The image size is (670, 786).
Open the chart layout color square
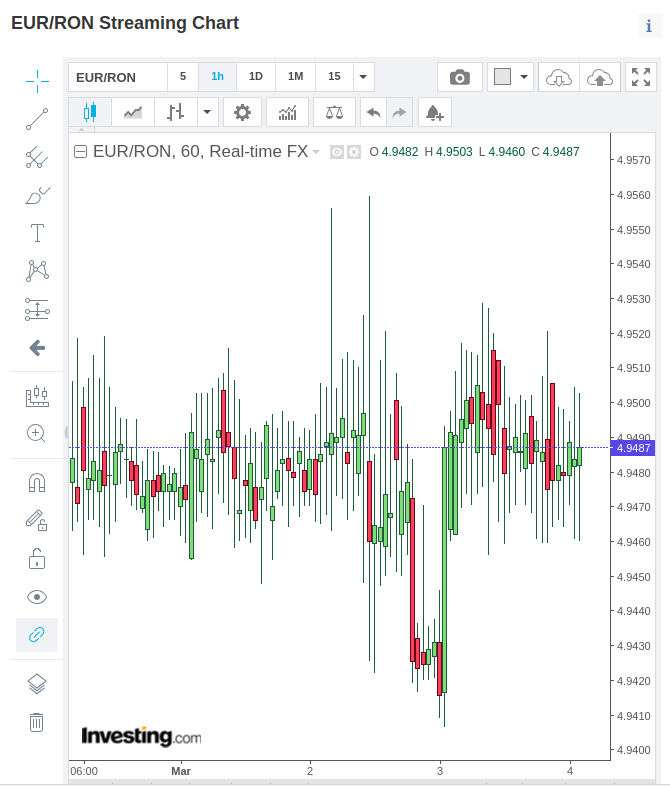(x=502, y=77)
